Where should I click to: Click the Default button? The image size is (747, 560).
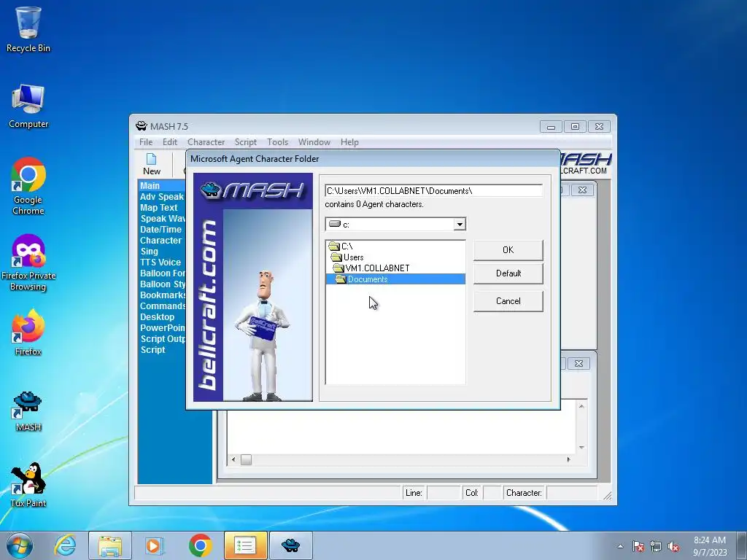508,273
